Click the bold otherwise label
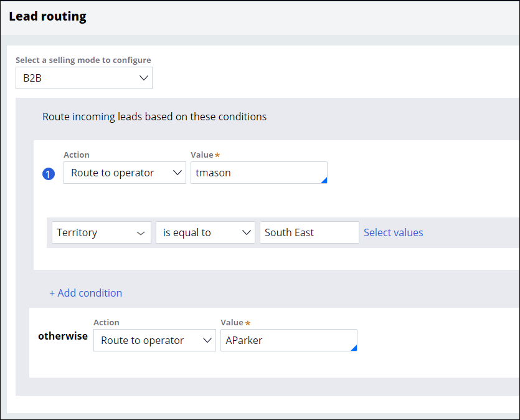The image size is (520, 420). (63, 336)
